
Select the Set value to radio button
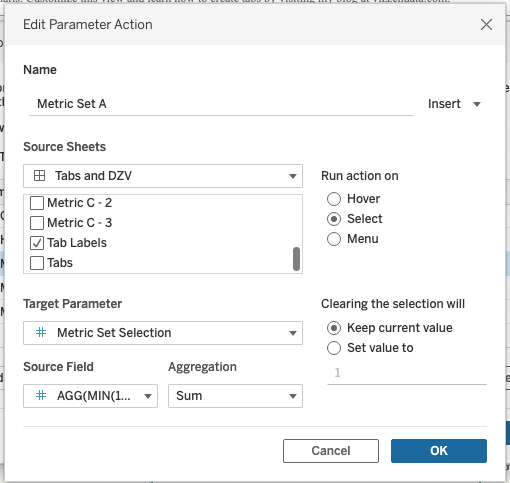[334, 348]
